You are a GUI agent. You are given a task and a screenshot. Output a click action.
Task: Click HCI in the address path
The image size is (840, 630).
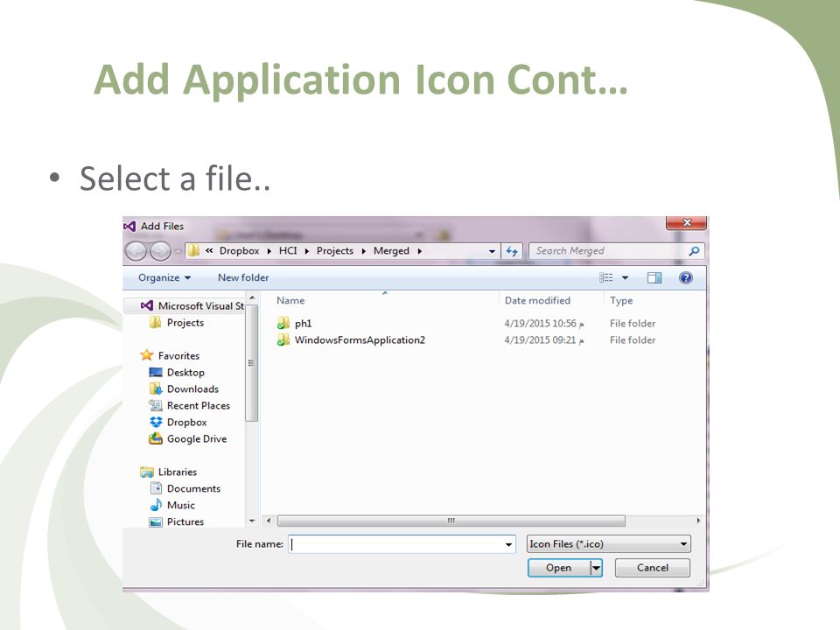point(288,251)
